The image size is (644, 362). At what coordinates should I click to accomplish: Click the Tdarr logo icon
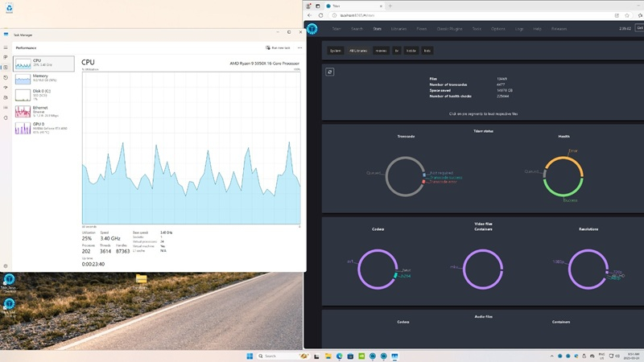coord(312,29)
